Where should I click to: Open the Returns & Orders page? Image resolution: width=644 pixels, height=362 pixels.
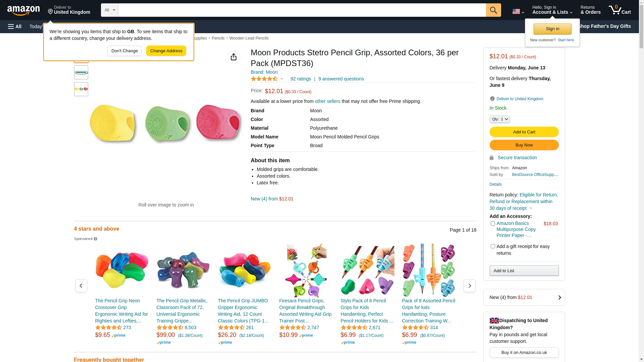click(x=590, y=10)
